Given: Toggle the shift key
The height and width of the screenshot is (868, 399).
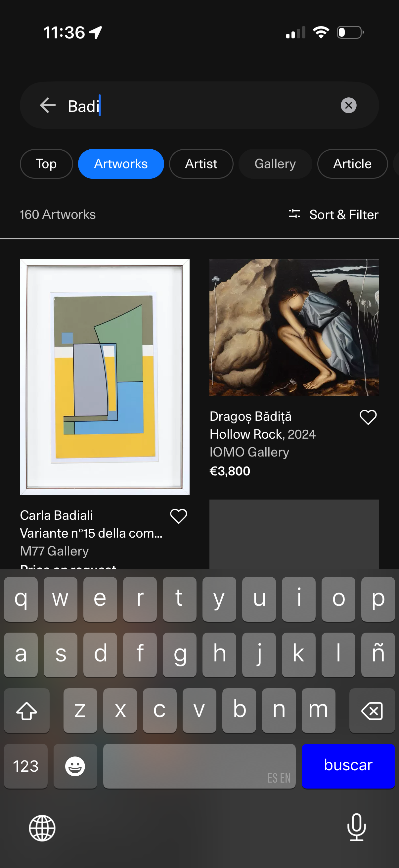Looking at the screenshot, I should tap(26, 710).
